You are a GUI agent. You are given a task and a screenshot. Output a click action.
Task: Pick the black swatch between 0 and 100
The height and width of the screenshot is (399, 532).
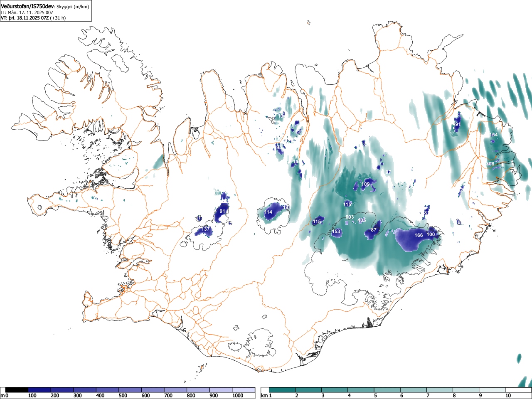pyautogui.click(x=17, y=390)
